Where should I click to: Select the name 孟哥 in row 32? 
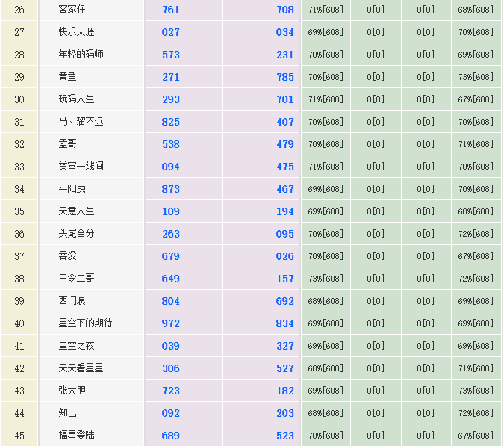pyautogui.click(x=67, y=144)
